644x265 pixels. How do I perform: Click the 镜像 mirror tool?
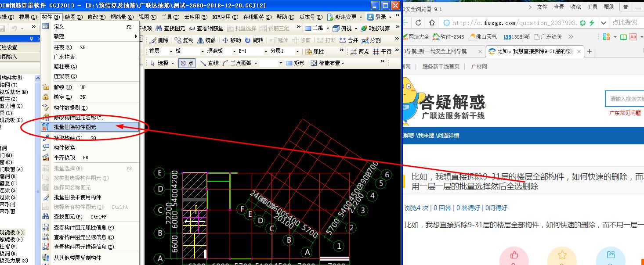pos(206,40)
